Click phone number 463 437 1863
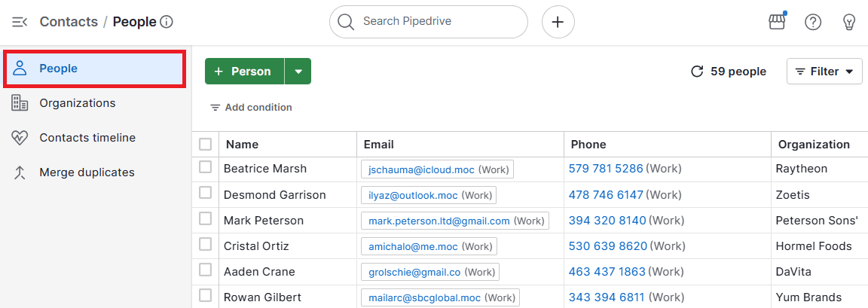The image size is (868, 308). pos(607,272)
